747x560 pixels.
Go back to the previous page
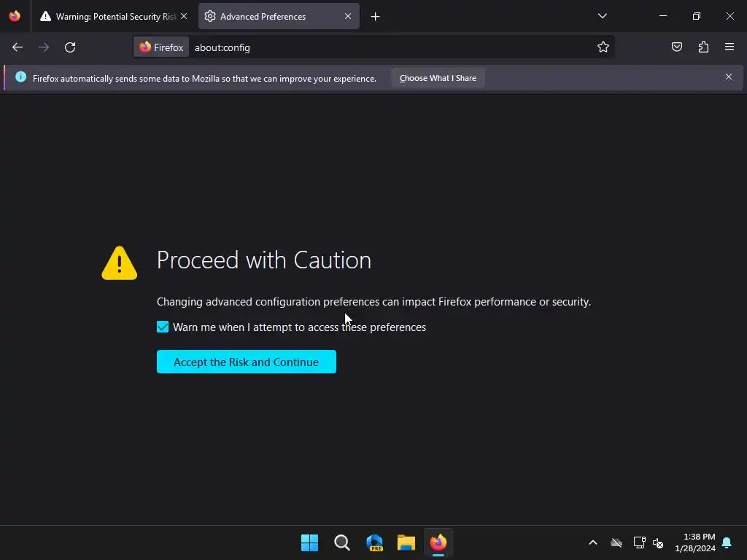(18, 47)
